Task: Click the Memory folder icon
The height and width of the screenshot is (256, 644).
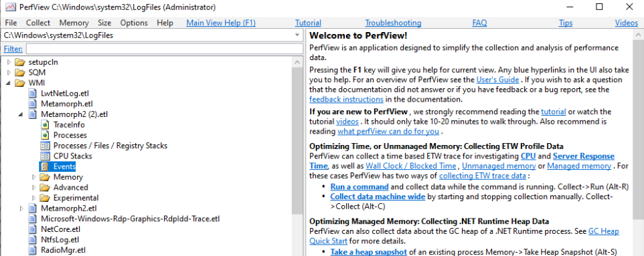Action: coord(45,177)
